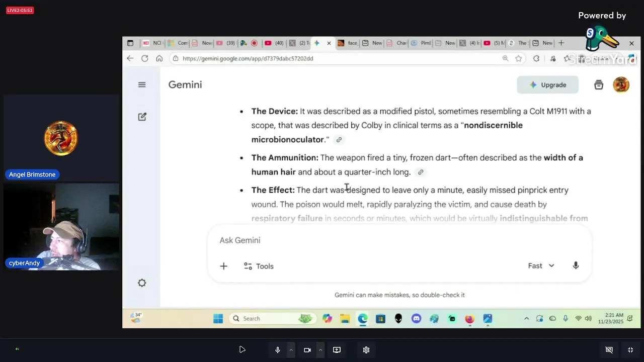The image size is (644, 362).
Task: Select the Angel Brimstone participant tile
Action: click(x=61, y=138)
